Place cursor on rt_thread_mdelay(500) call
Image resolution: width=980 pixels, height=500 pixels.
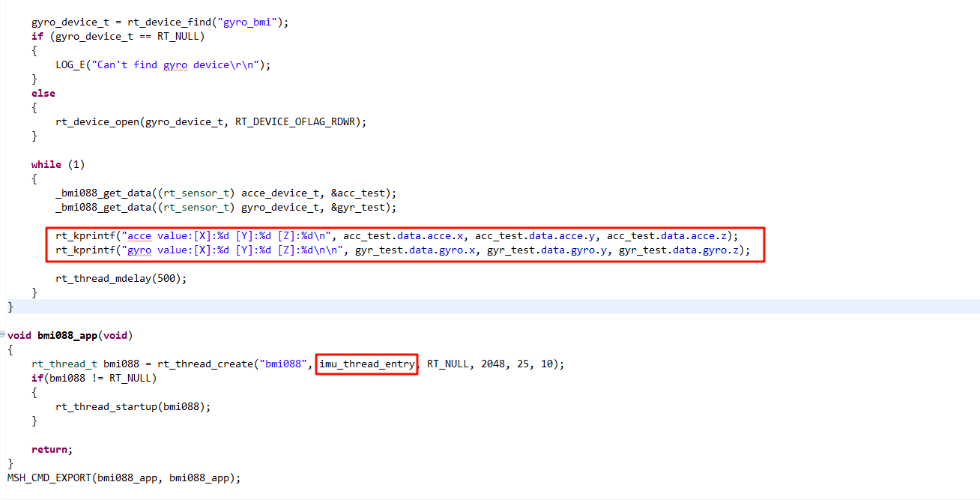click(x=120, y=278)
